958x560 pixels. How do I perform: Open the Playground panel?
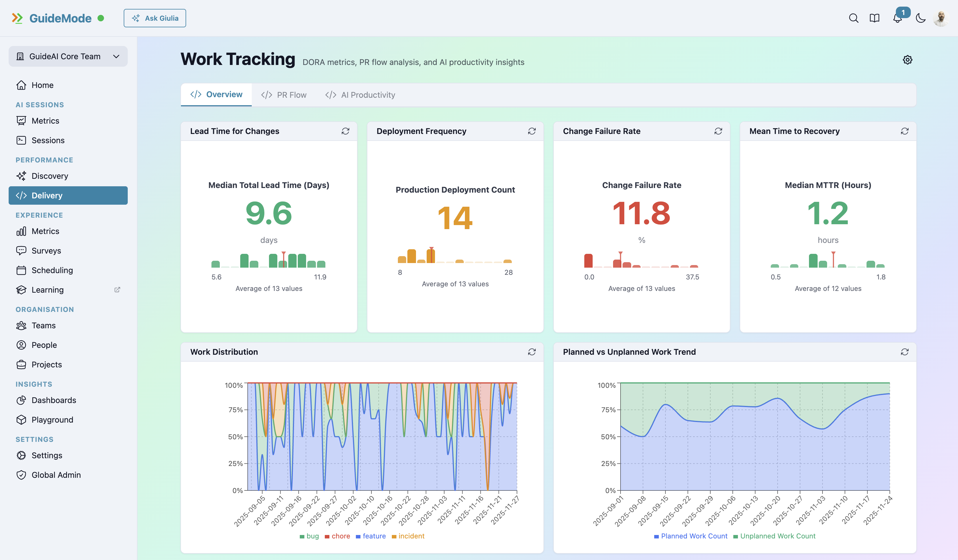pos(52,419)
